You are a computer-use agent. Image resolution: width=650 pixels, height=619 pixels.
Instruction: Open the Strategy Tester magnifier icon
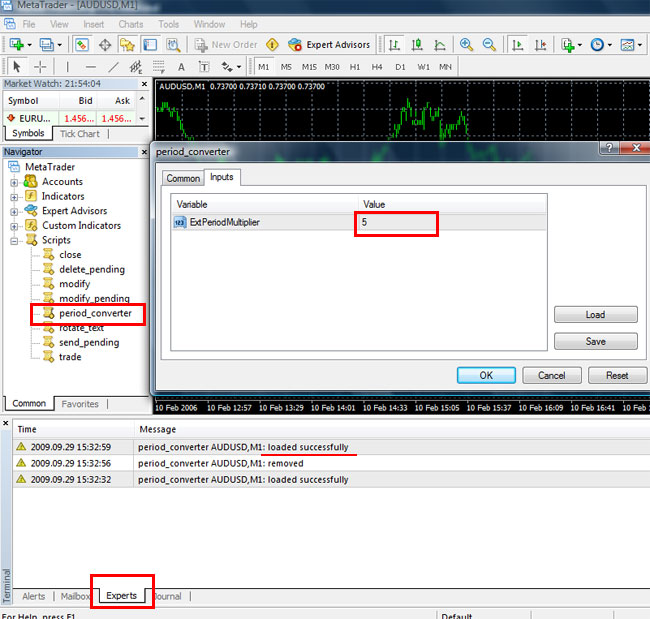pos(173,44)
